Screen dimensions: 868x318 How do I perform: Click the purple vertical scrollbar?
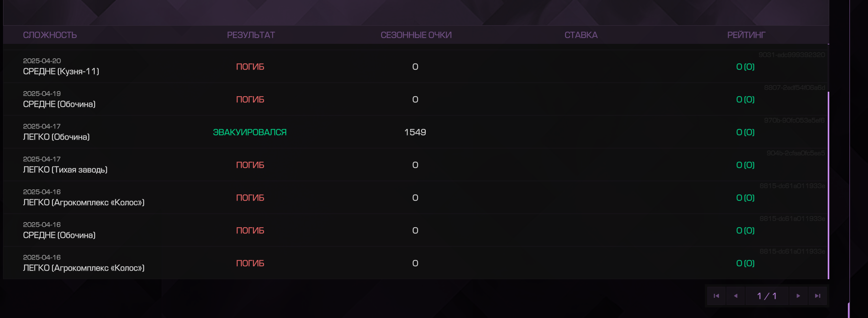[x=828, y=185]
